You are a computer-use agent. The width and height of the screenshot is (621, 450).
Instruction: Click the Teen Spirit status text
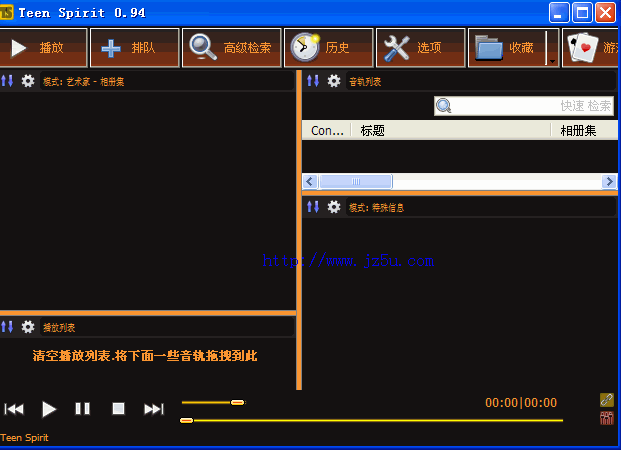click(x=24, y=438)
